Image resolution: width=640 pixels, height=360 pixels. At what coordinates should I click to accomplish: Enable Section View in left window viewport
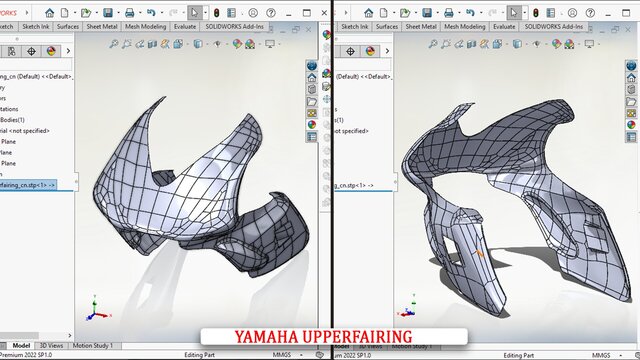click(x=152, y=44)
